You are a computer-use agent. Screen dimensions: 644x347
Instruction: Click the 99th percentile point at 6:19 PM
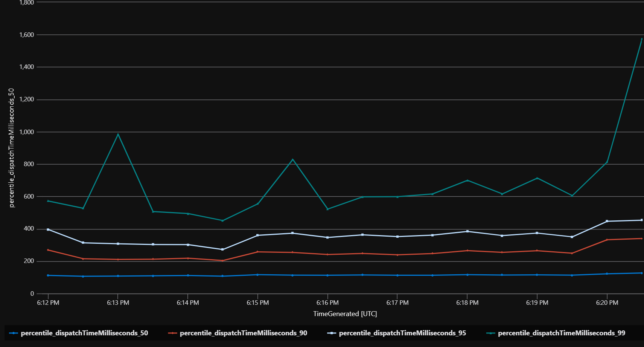click(537, 178)
